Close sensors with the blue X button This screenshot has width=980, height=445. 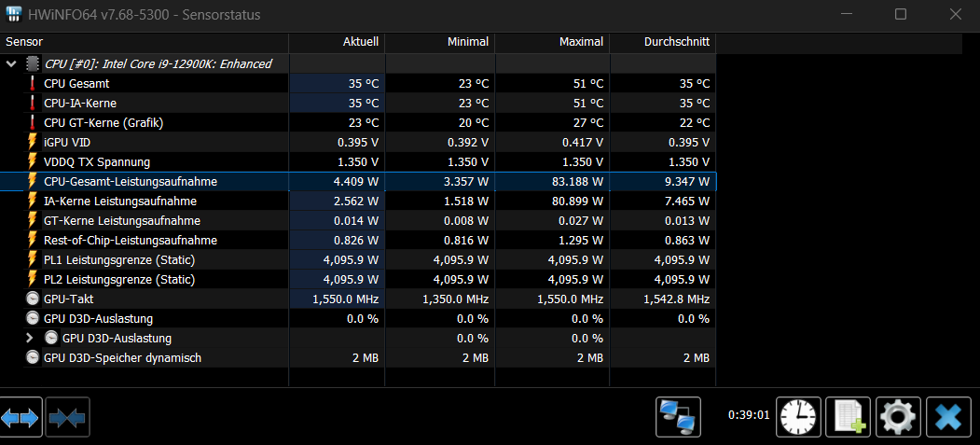[948, 417]
